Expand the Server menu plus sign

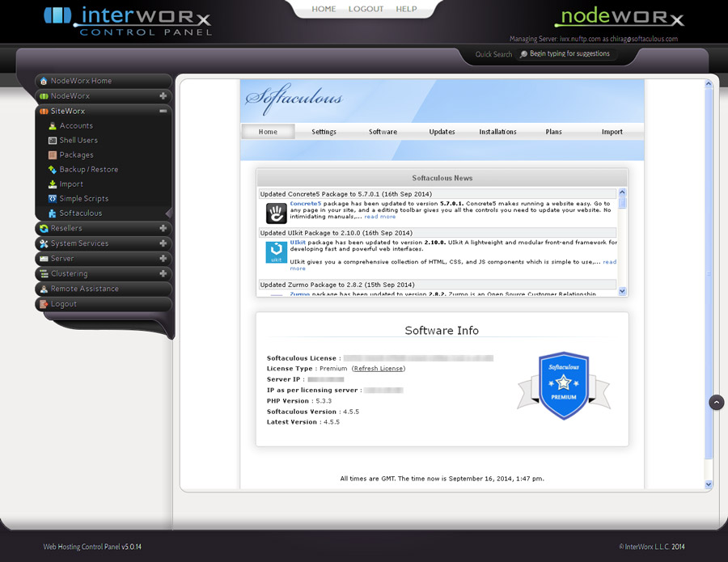tap(163, 259)
